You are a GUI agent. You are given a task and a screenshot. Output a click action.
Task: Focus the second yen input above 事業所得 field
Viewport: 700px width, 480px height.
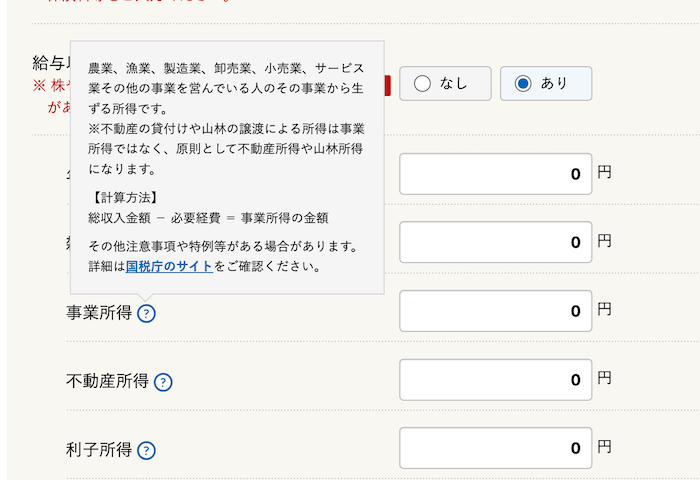[495, 242]
